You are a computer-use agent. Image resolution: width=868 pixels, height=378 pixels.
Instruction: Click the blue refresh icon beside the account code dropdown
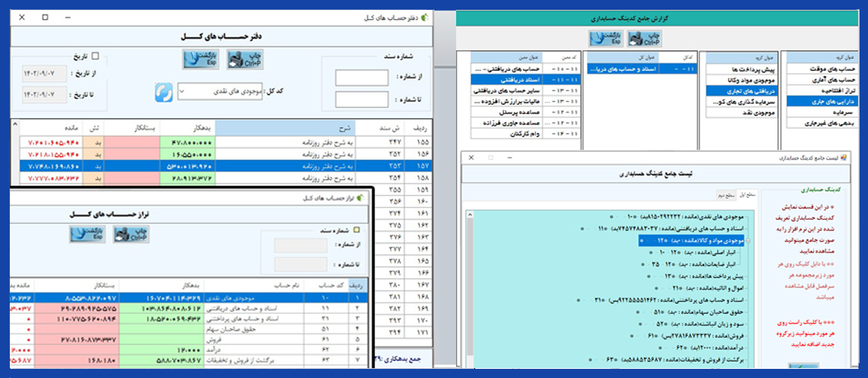tap(164, 92)
